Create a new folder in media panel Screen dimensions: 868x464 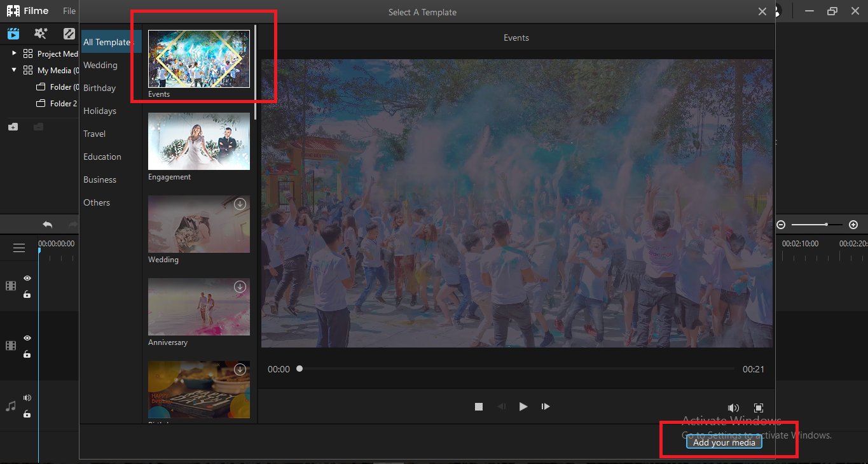(13, 126)
